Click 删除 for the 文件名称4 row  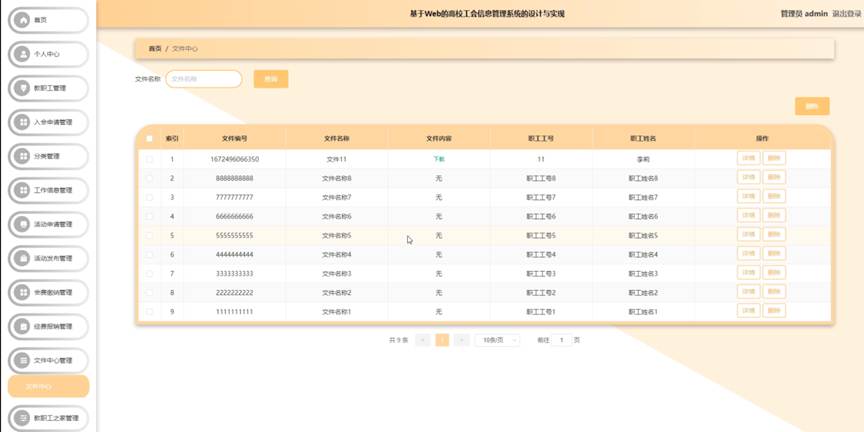click(774, 253)
